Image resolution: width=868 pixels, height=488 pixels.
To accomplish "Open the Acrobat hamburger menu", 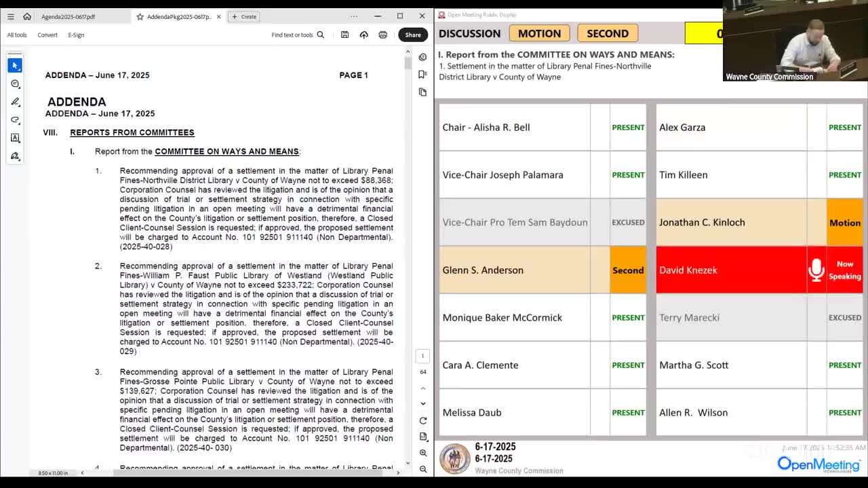I will [11, 16].
